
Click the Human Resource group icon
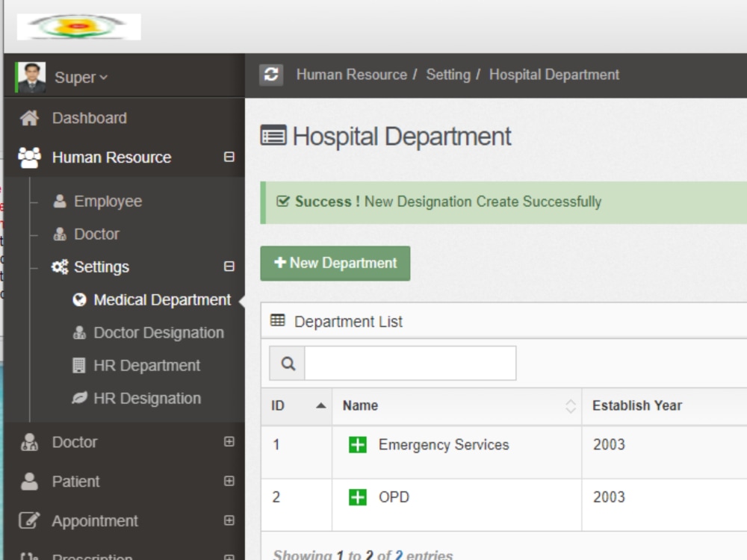point(29,157)
